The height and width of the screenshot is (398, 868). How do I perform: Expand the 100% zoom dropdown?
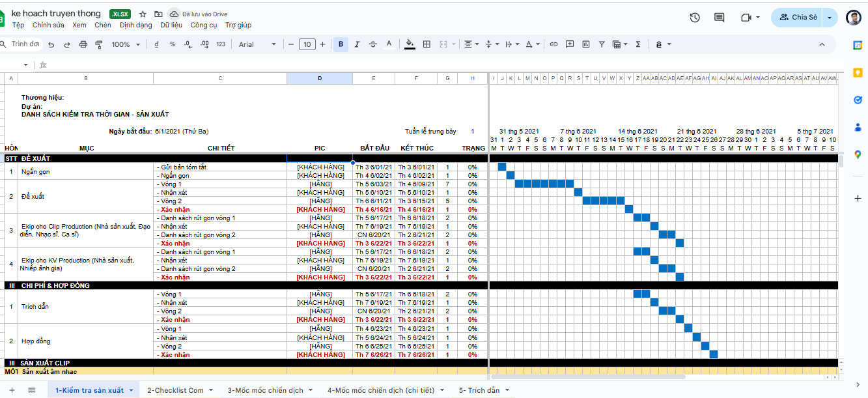pyautogui.click(x=126, y=44)
